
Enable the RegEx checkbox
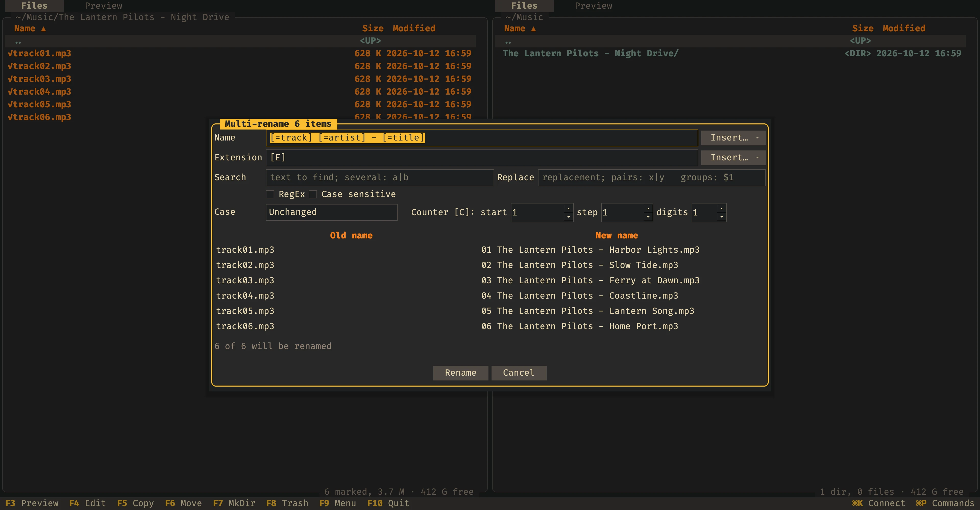(x=270, y=194)
